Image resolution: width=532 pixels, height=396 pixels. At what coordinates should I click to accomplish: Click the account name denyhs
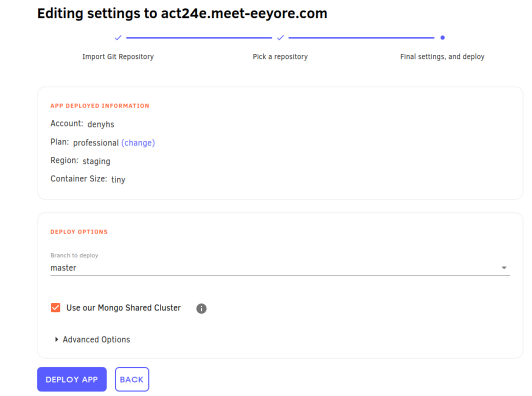click(x=101, y=124)
